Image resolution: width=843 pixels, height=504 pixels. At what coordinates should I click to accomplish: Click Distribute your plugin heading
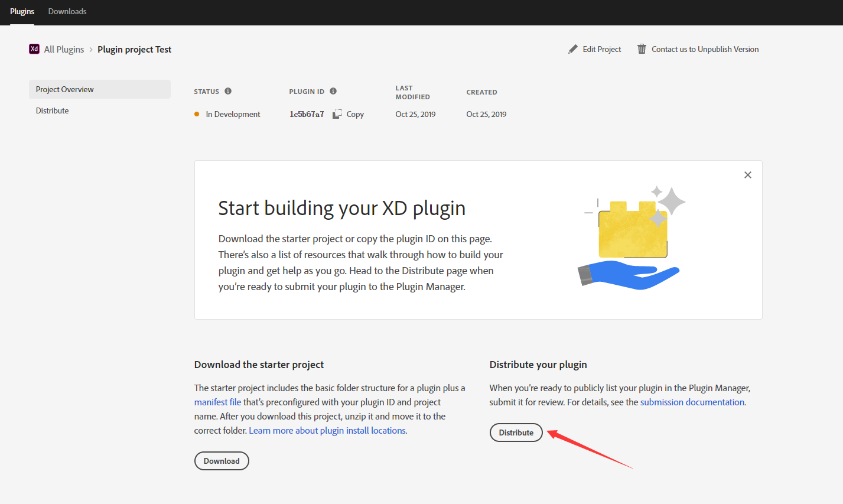[x=538, y=365]
